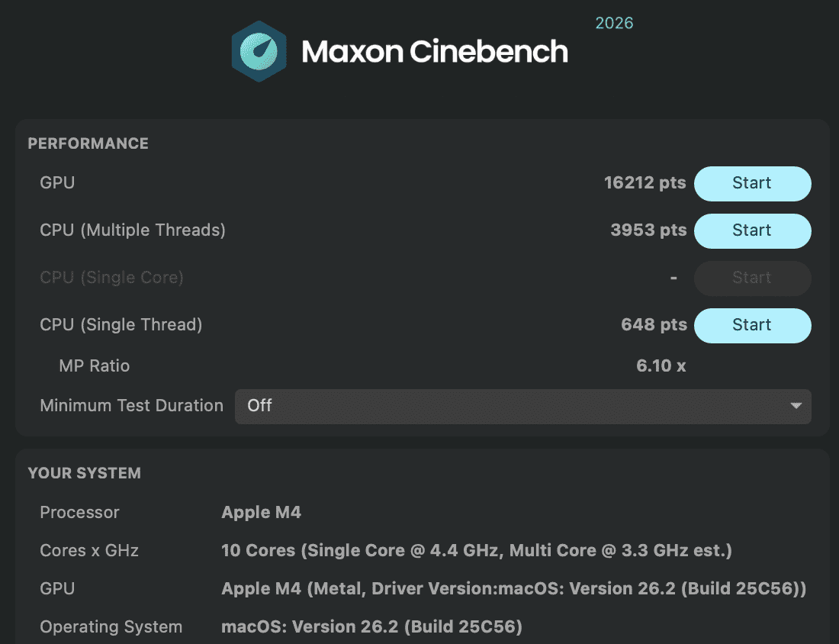The width and height of the screenshot is (839, 644).
Task: Click the Operating System label
Action: [x=111, y=627]
